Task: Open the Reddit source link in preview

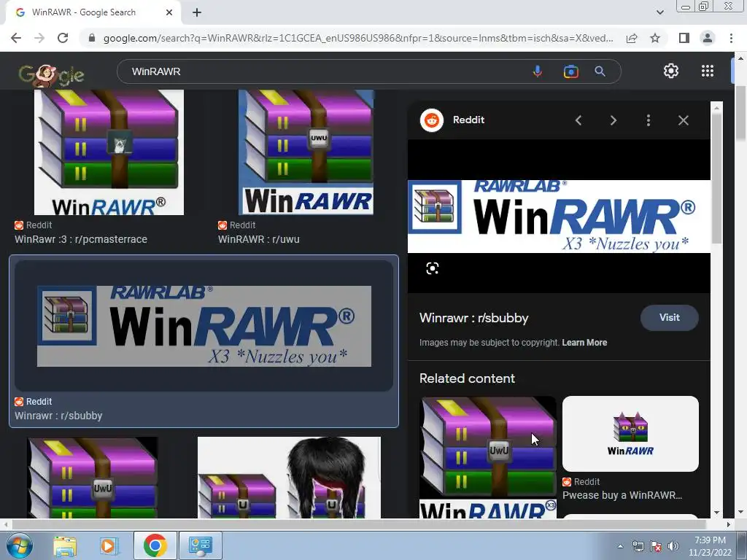Action: point(468,120)
